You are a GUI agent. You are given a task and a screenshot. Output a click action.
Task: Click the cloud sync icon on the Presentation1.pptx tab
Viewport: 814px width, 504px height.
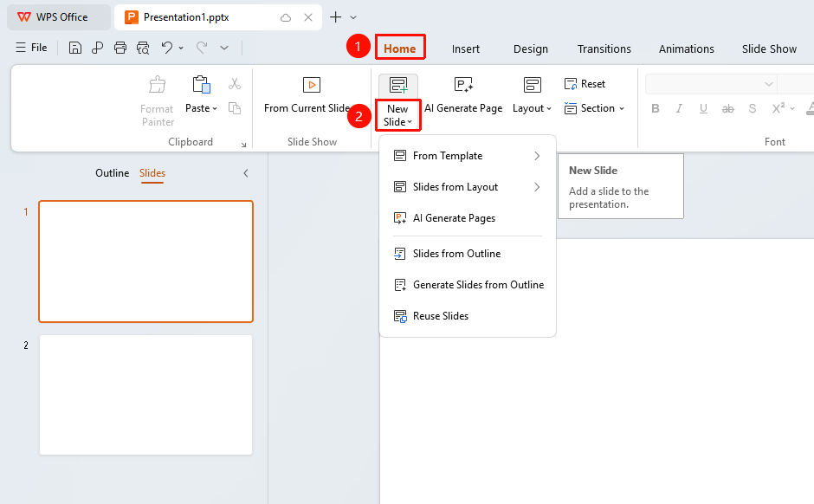click(286, 17)
